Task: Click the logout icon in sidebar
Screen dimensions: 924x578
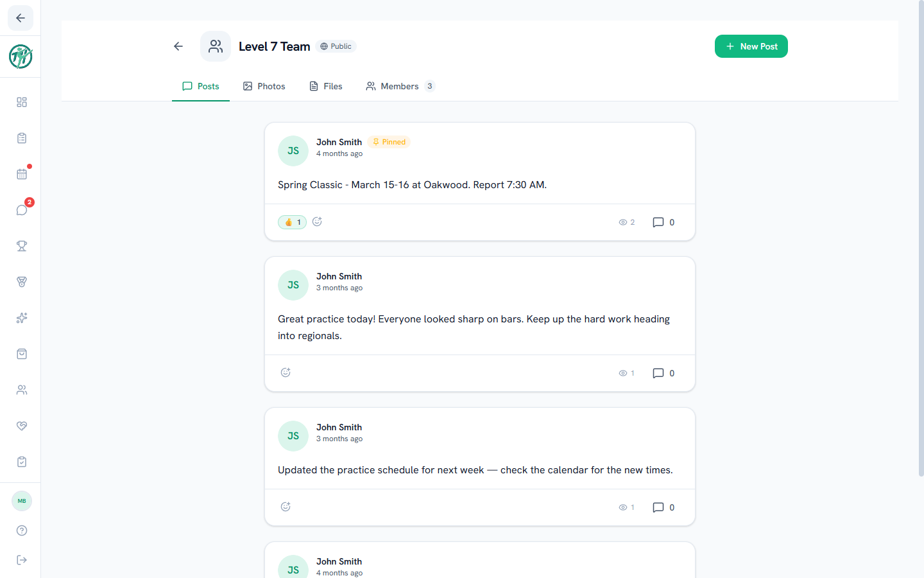Action: [x=22, y=560]
